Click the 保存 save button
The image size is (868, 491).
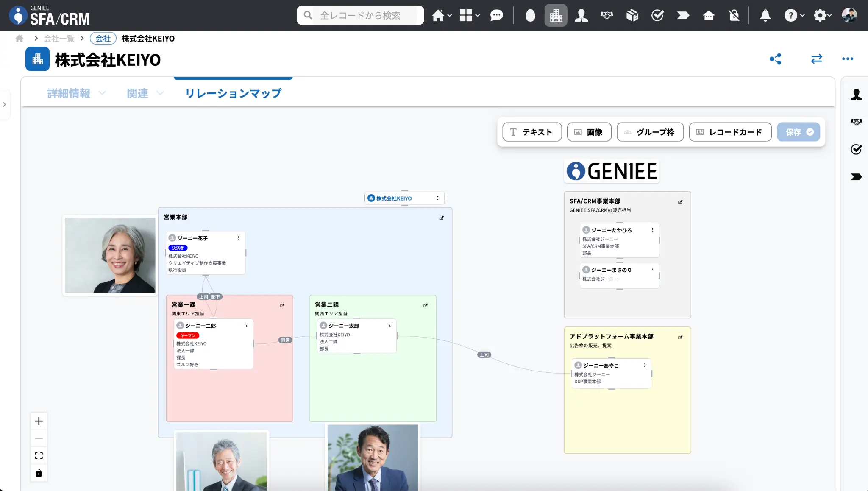pyautogui.click(x=798, y=132)
